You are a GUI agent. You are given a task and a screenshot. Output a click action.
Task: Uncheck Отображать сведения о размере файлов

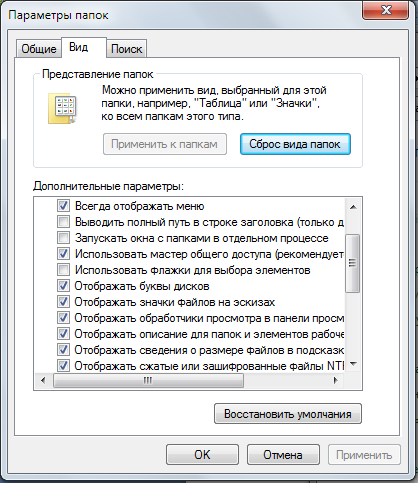[63, 350]
